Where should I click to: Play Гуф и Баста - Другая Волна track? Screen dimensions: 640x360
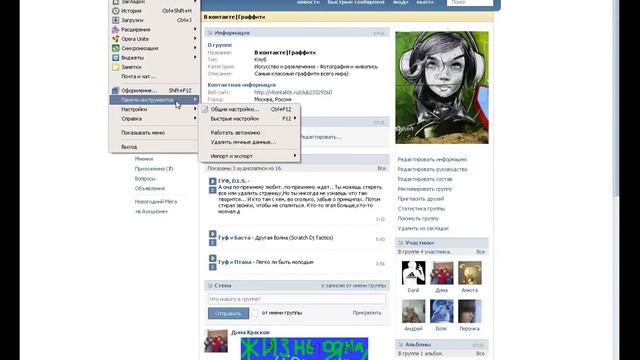213,234
